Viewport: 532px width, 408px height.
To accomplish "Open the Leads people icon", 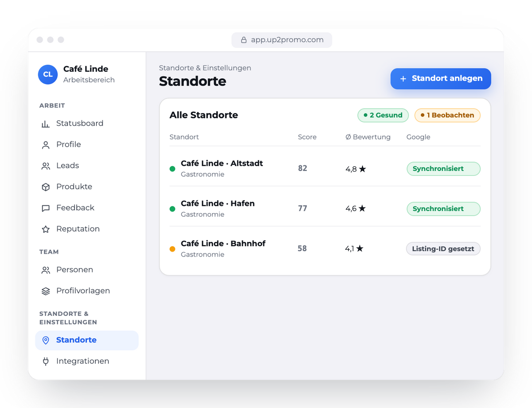I will click(46, 166).
